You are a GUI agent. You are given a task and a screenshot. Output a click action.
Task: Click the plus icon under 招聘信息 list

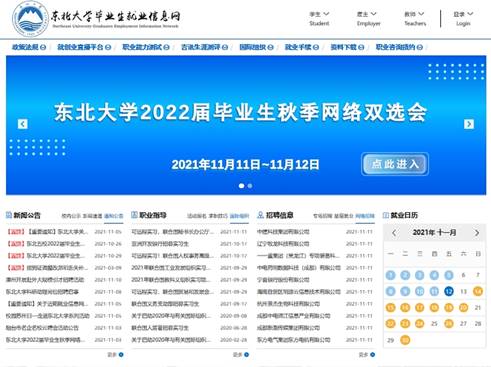coord(372,355)
